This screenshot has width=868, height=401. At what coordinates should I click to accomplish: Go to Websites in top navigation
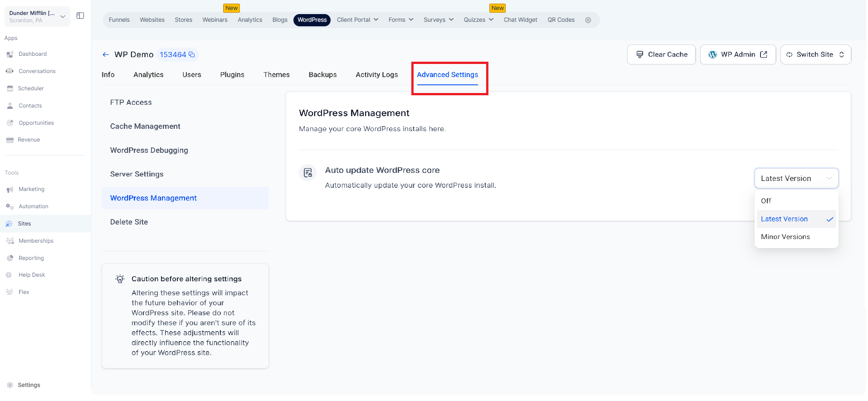(152, 20)
